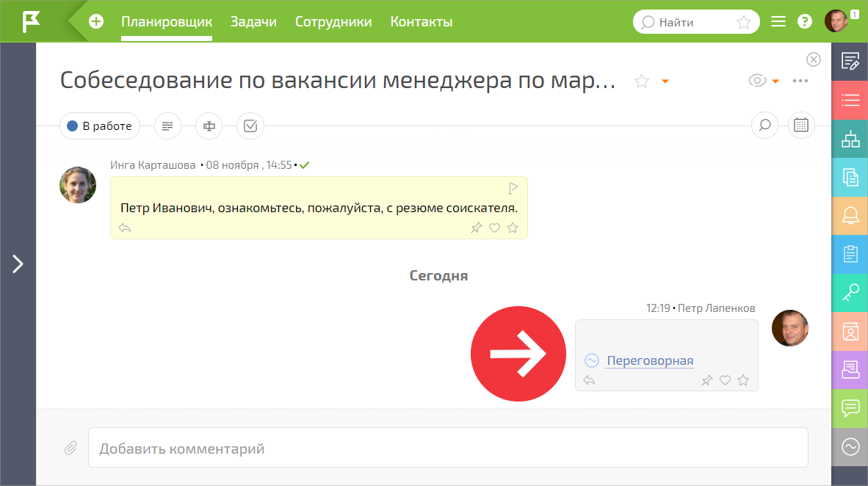Click the green check mark after 14:55
Image resolution: width=868 pixels, height=486 pixels.
coord(305,165)
